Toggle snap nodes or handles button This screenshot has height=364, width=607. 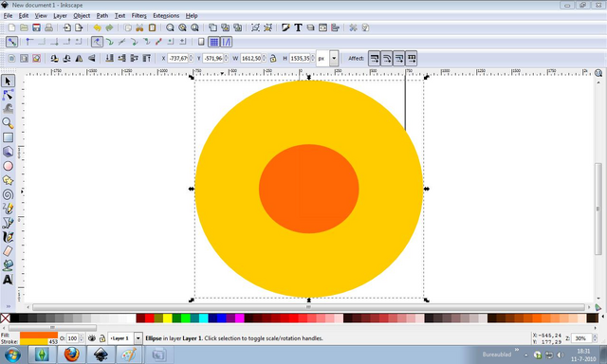tap(97, 42)
